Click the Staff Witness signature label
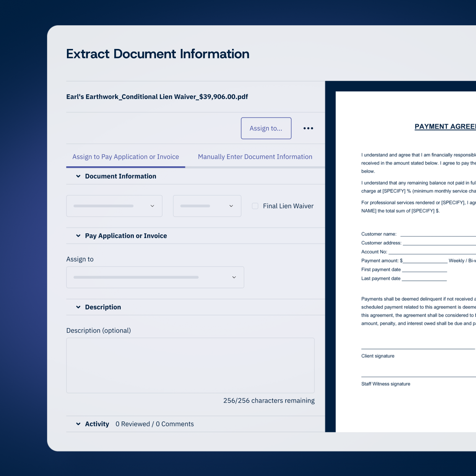Image resolution: width=476 pixels, height=476 pixels. [x=386, y=384]
